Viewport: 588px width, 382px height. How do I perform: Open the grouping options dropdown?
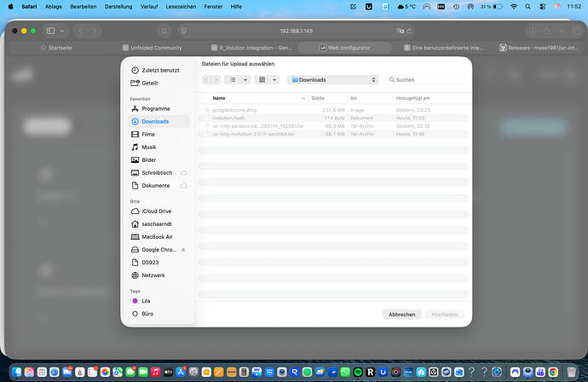tap(267, 79)
